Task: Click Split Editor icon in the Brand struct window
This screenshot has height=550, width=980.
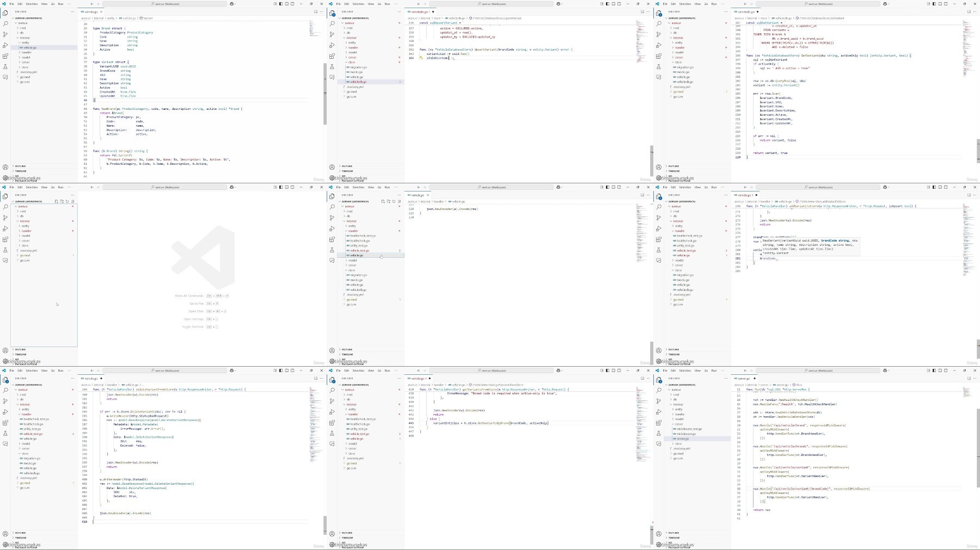Action: coord(316,11)
